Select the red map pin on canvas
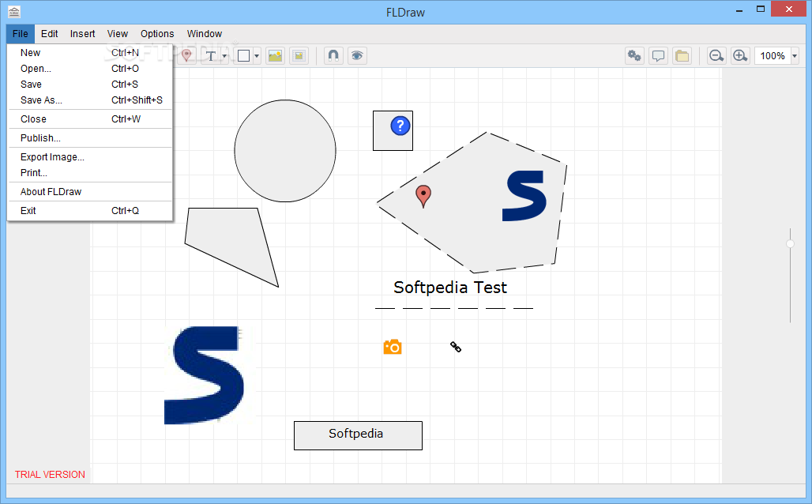The height and width of the screenshot is (504, 812). coord(423,197)
